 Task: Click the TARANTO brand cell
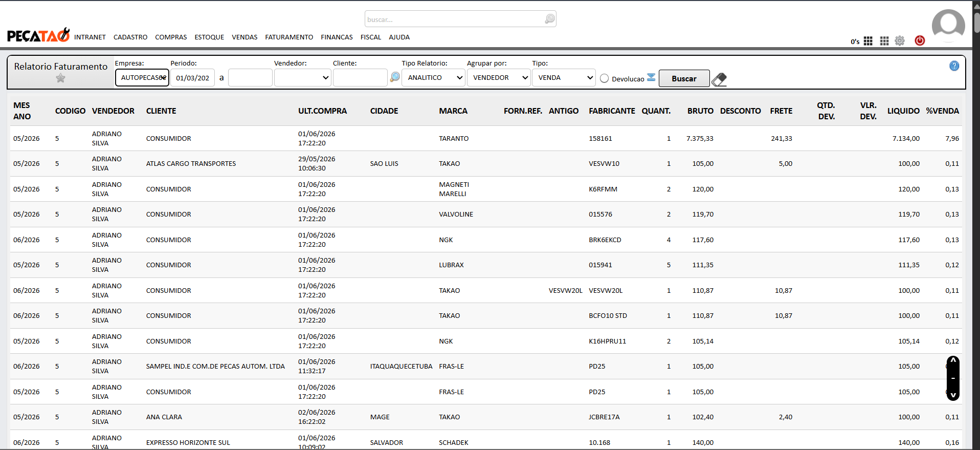pyautogui.click(x=454, y=139)
